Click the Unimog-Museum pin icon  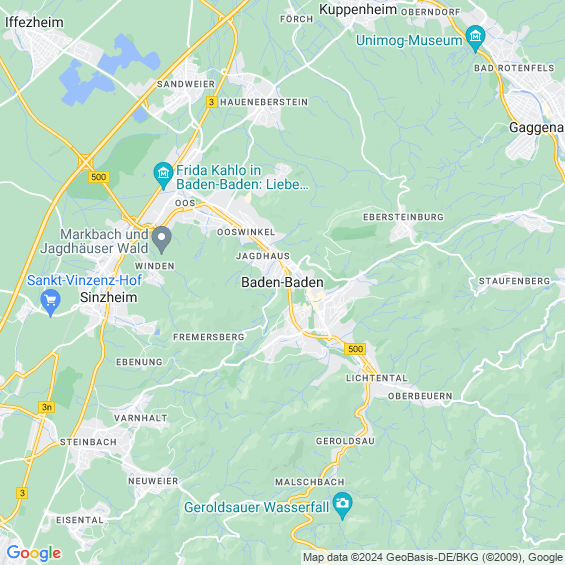click(x=475, y=38)
